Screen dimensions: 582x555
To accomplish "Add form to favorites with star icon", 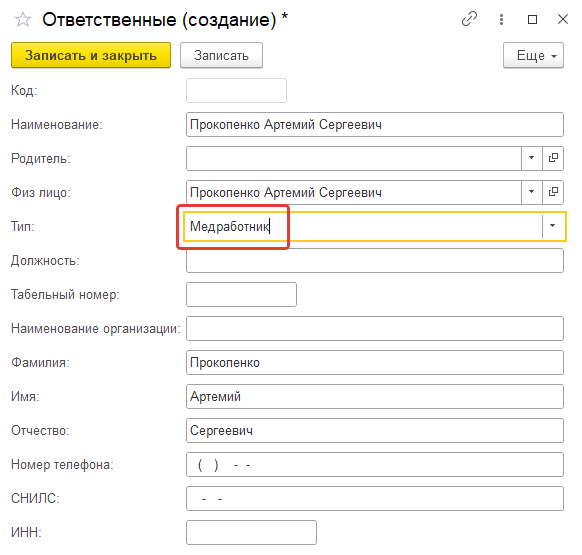I will point(23,19).
